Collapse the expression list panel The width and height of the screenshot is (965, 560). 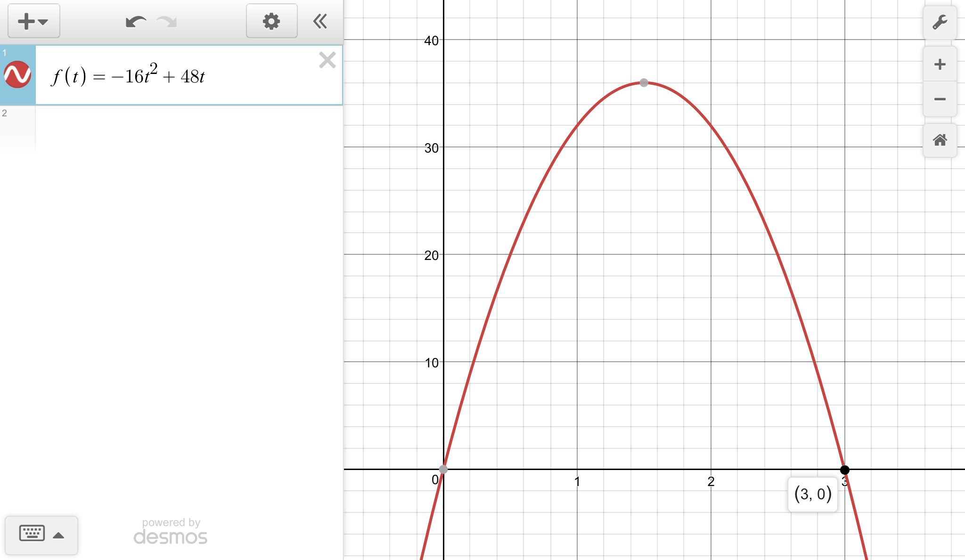pyautogui.click(x=320, y=21)
